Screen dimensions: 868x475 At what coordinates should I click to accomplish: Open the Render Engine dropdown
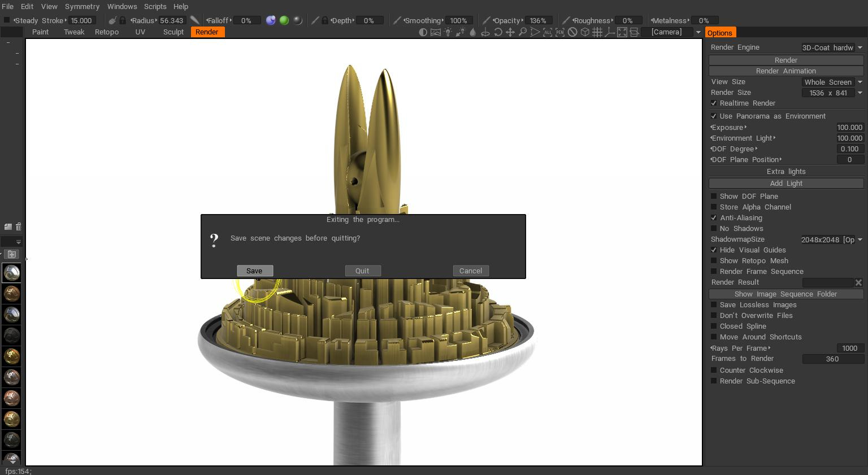832,47
